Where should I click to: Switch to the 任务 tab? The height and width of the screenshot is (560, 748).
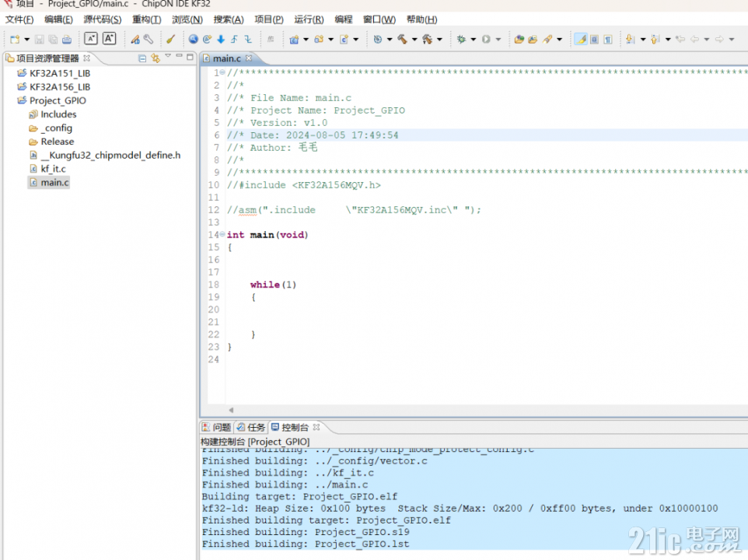click(x=251, y=428)
